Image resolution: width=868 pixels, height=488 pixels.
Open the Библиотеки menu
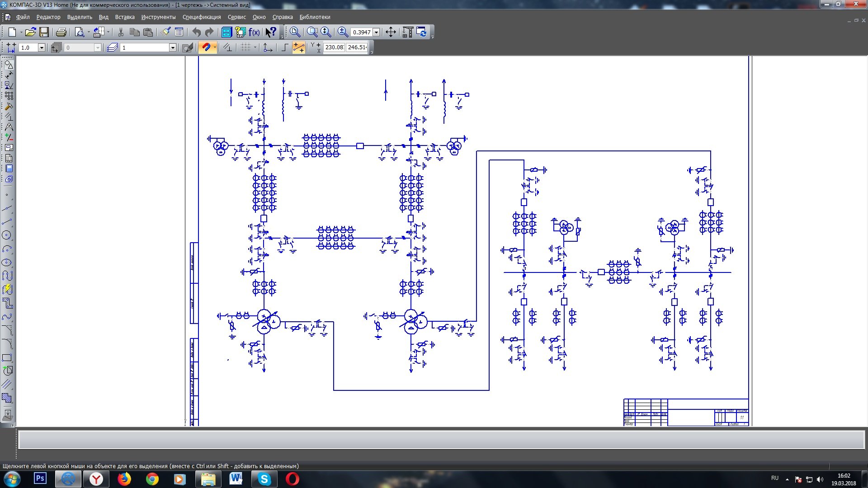(x=315, y=17)
